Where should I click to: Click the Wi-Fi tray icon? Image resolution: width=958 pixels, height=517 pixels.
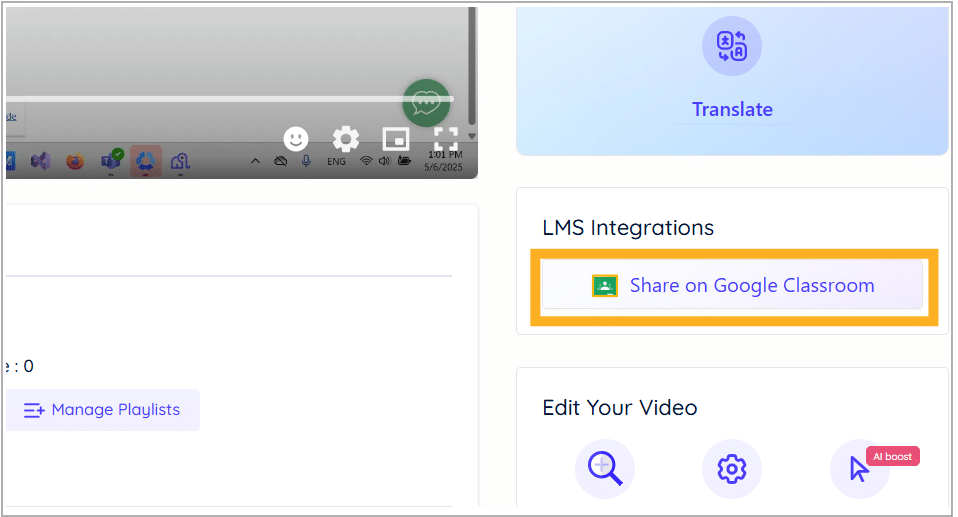click(x=366, y=161)
